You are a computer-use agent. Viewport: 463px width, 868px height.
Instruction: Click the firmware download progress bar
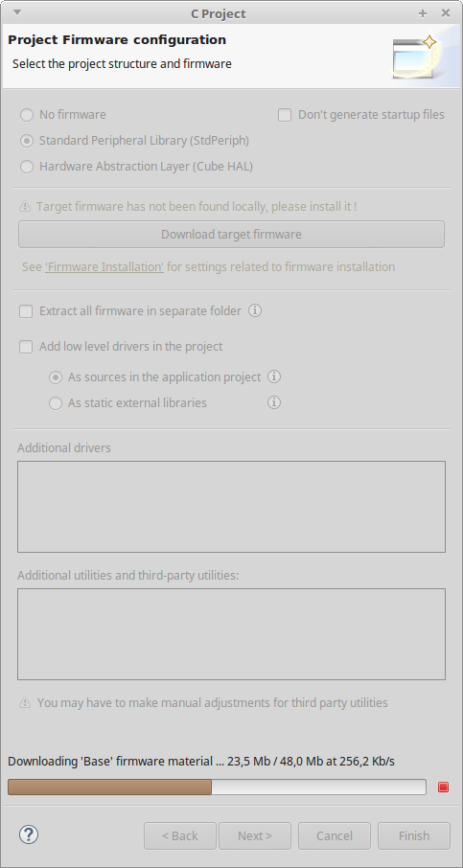pos(217,787)
